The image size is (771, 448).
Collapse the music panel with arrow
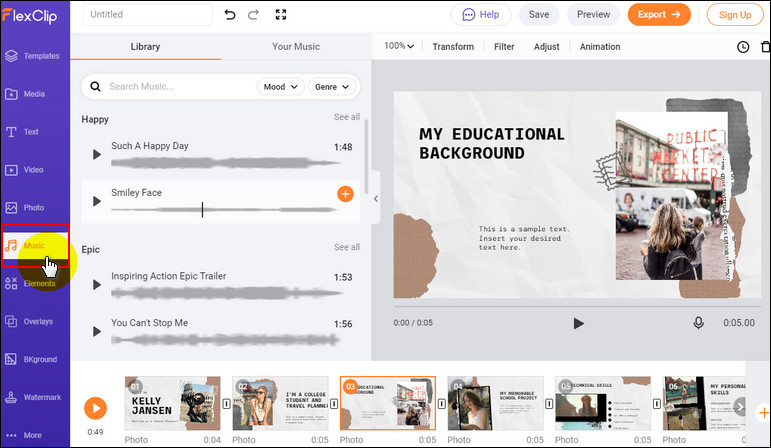376,199
